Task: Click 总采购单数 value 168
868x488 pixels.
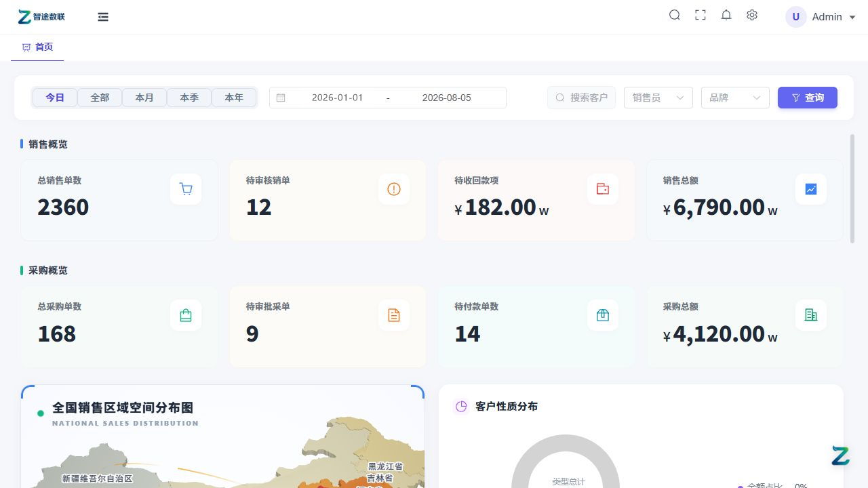Action: tap(57, 333)
